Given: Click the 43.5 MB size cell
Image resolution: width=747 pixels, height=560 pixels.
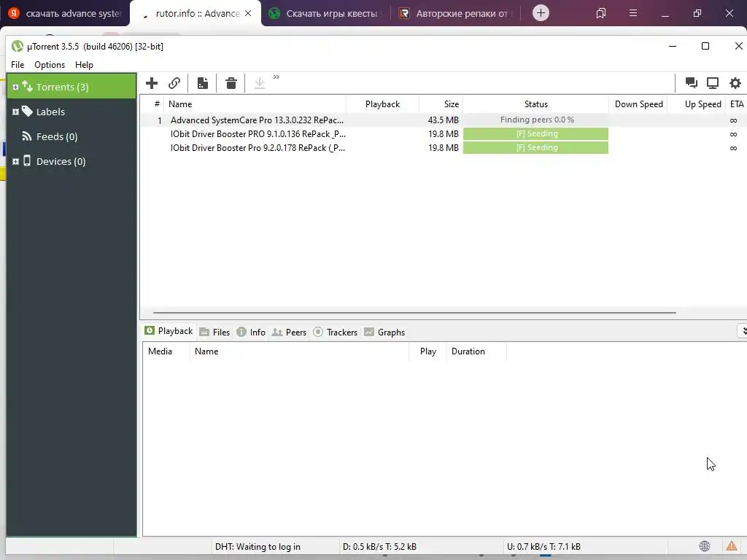Looking at the screenshot, I should [443, 120].
